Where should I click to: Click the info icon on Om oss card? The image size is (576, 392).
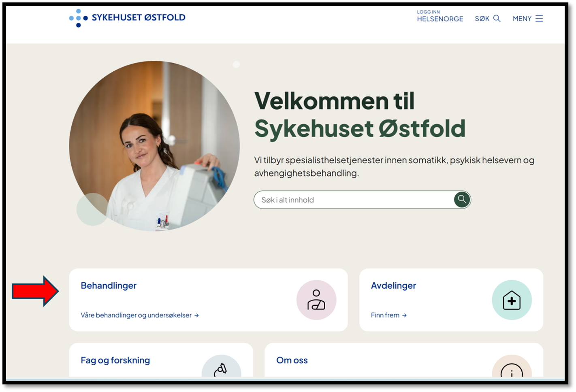click(512, 371)
